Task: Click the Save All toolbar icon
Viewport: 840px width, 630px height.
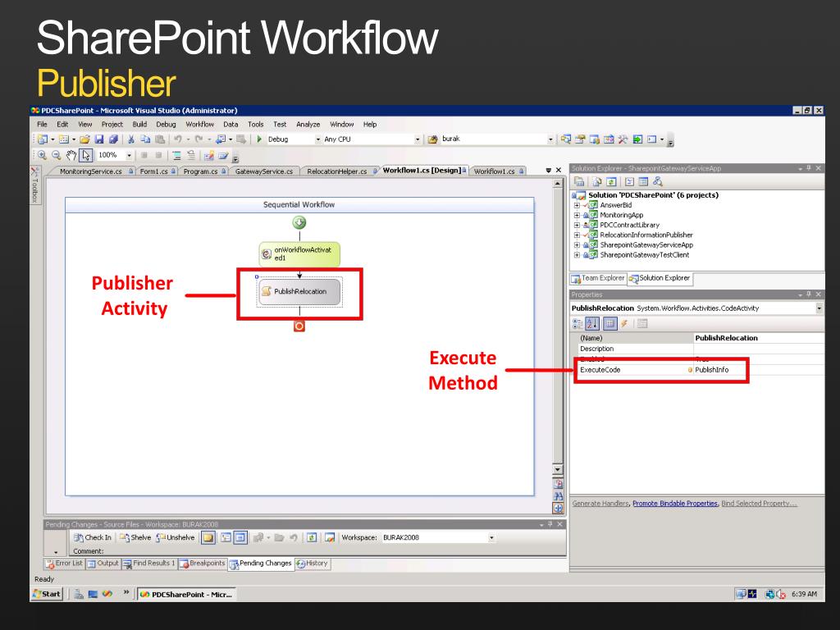Action: point(113,139)
